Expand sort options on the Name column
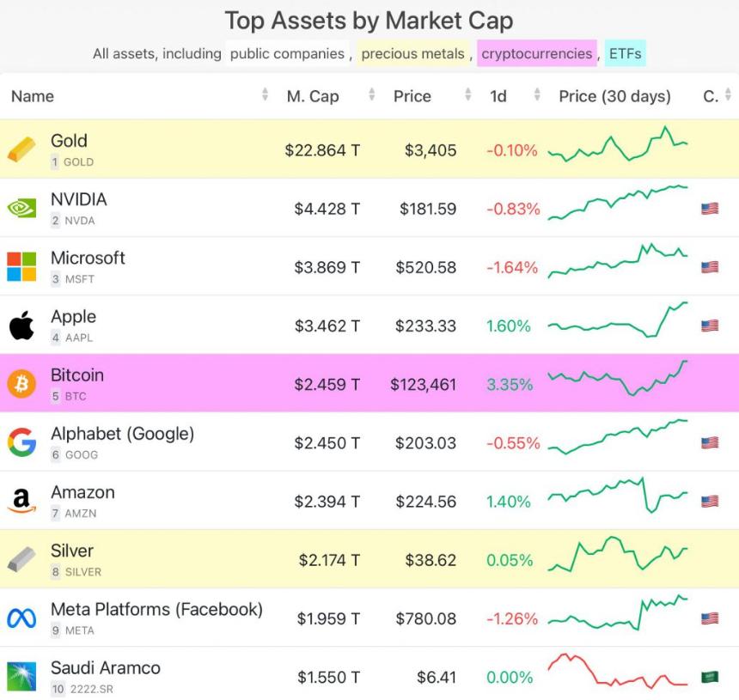This screenshot has height=700, width=739. click(x=265, y=96)
